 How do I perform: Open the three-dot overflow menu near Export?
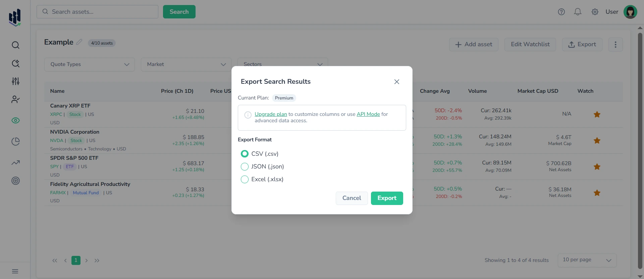[615, 44]
